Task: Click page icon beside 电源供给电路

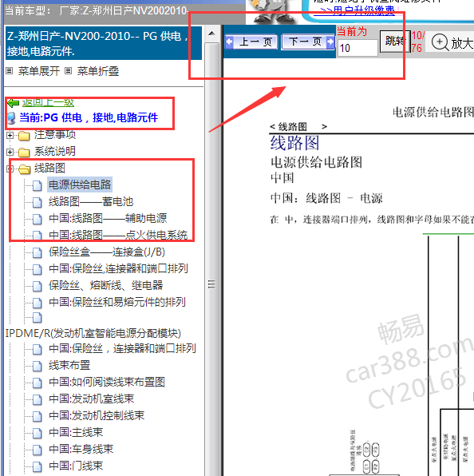Action: 37,185
